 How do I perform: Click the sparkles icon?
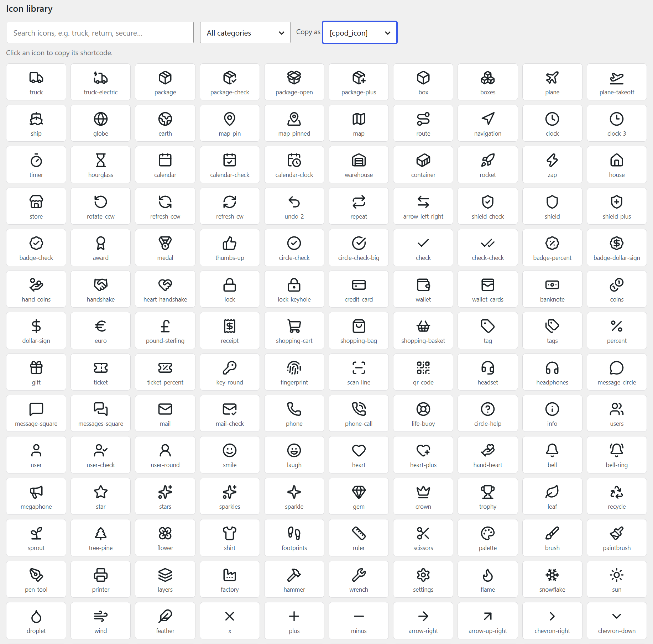(x=230, y=496)
